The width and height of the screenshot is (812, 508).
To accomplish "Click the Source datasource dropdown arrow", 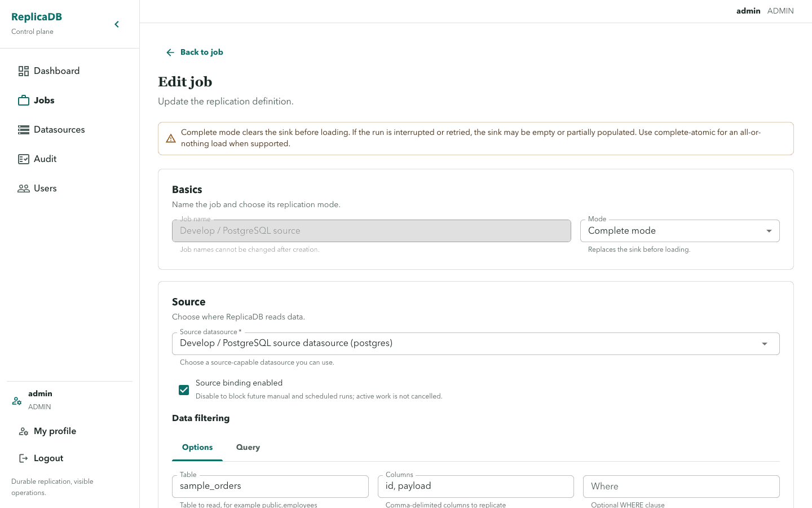I will coord(765,344).
